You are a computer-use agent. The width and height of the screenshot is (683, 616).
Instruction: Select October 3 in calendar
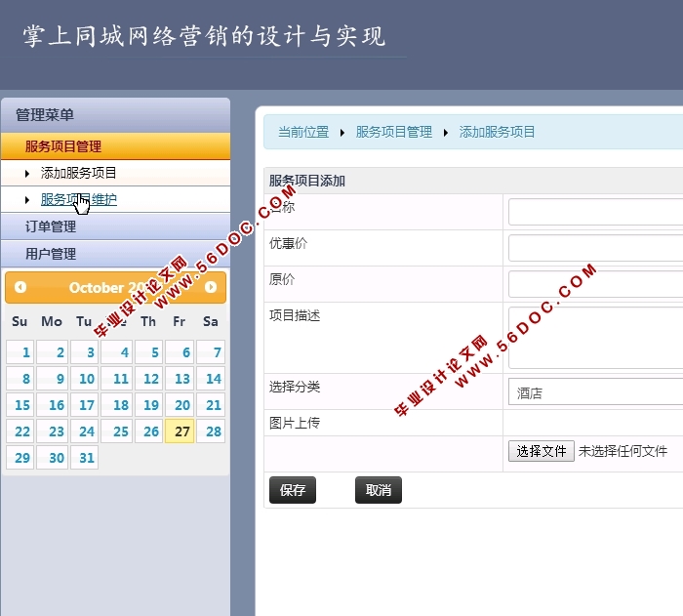click(x=85, y=351)
